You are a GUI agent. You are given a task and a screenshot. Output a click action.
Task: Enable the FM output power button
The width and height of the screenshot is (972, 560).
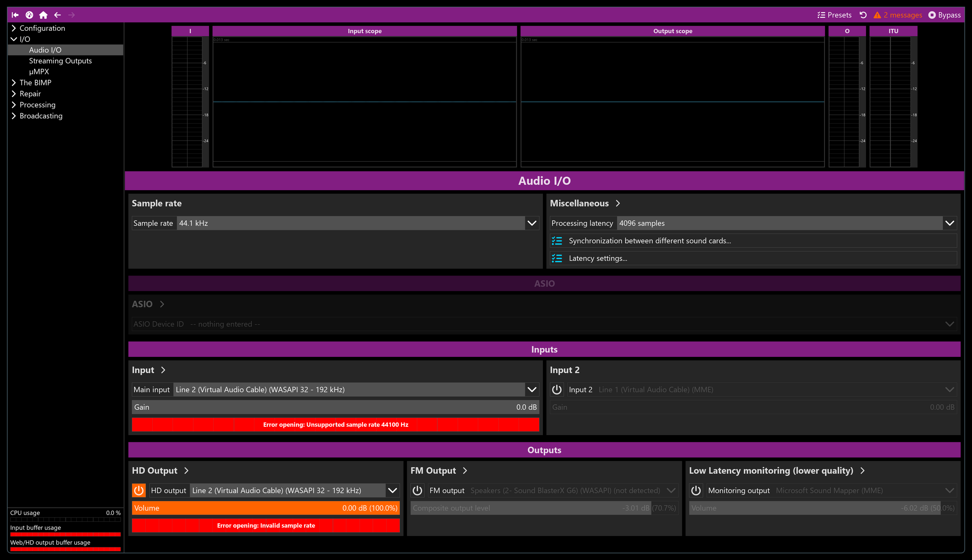tap(417, 491)
